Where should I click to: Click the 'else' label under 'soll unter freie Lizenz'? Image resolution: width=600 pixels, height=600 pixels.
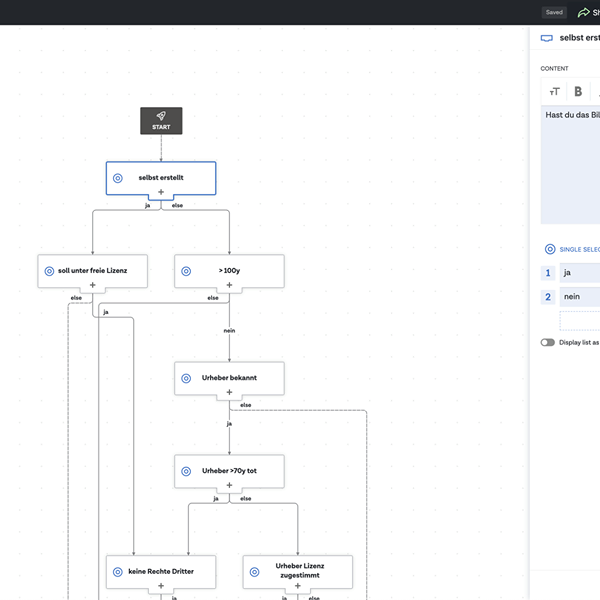[x=76, y=298]
